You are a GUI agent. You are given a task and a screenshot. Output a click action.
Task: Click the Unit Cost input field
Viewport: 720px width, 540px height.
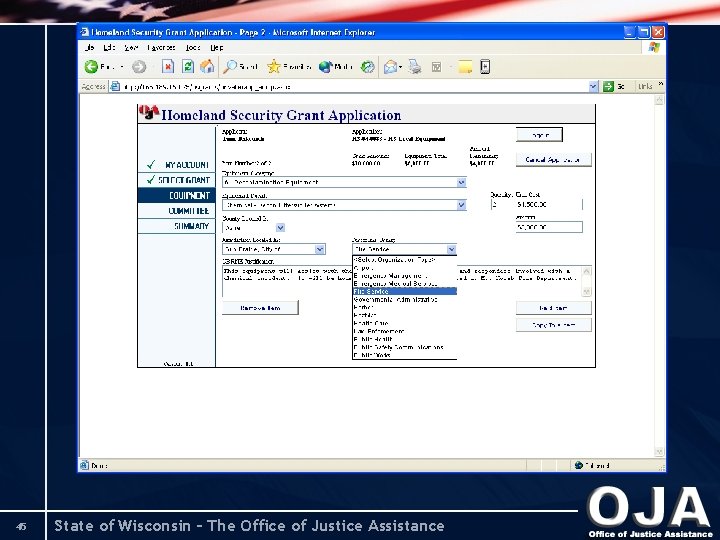tap(549, 204)
